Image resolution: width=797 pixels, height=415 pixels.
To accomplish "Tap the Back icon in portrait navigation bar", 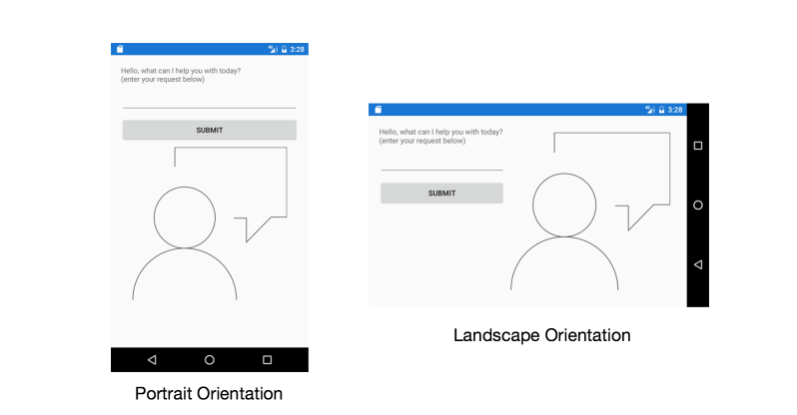I will (x=152, y=360).
